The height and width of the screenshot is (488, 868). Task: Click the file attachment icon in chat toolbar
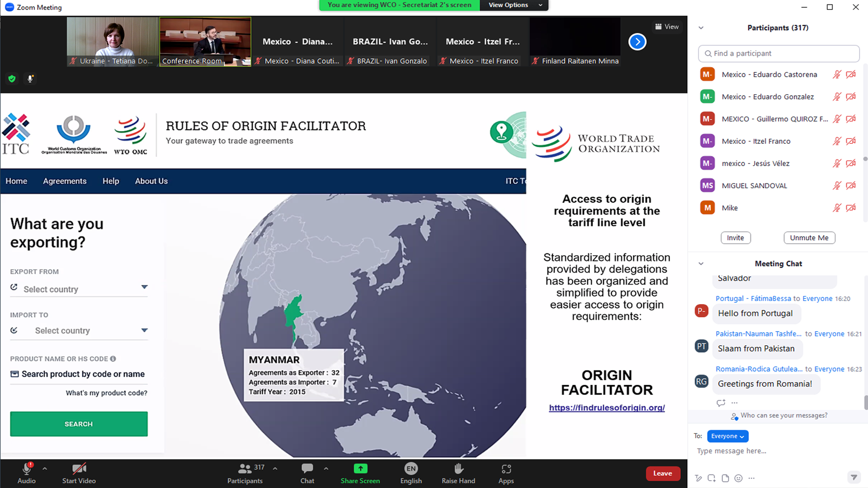pos(725,478)
